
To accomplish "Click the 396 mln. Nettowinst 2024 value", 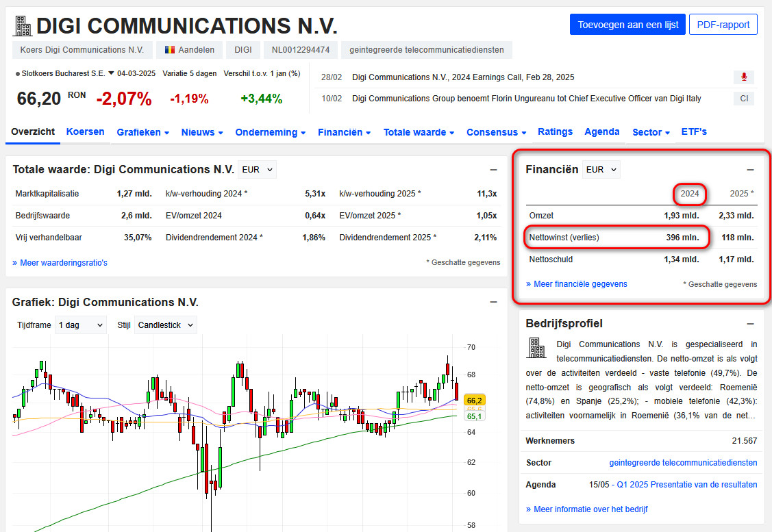I will (682, 237).
